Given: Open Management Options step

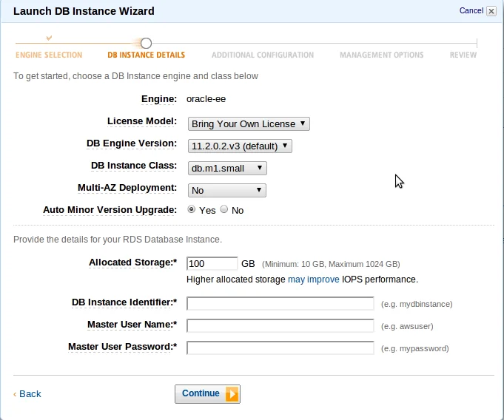Looking at the screenshot, I should tap(382, 55).
